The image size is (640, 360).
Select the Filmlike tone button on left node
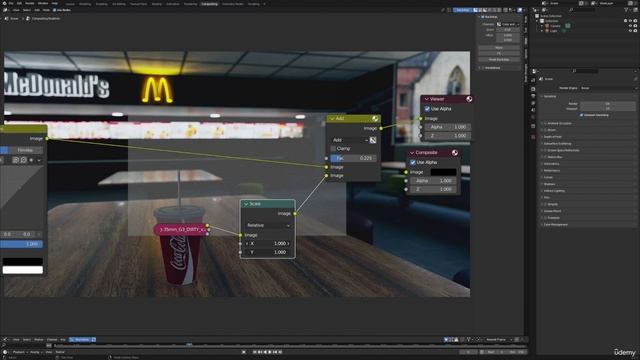pos(25,150)
